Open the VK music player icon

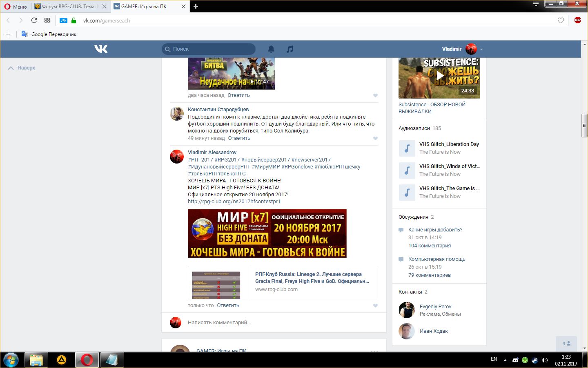[x=290, y=49]
